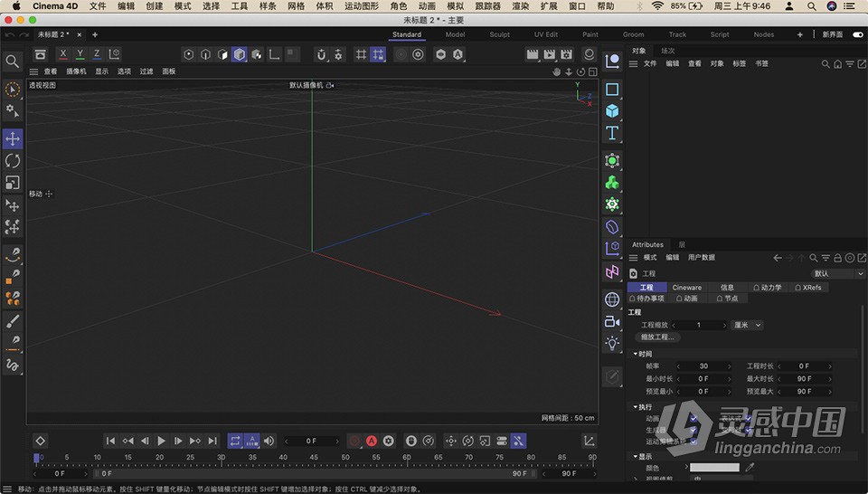
Task: Toggle loop playback mode
Action: tap(235, 441)
